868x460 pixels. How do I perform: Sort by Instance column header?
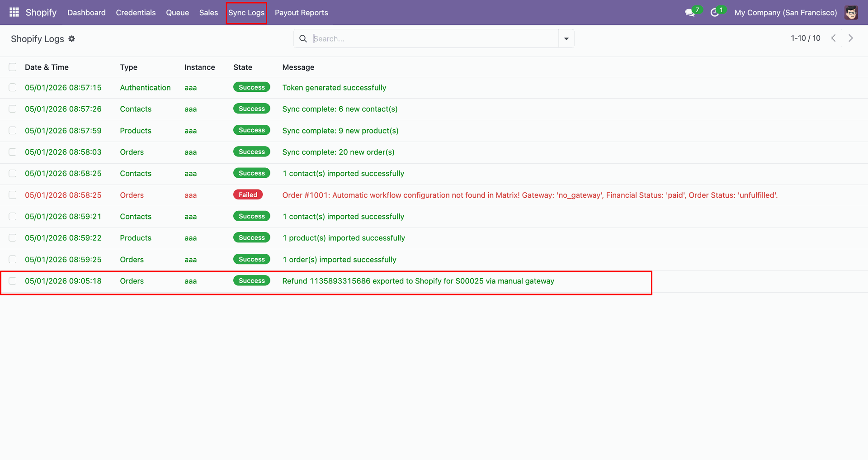pos(199,67)
